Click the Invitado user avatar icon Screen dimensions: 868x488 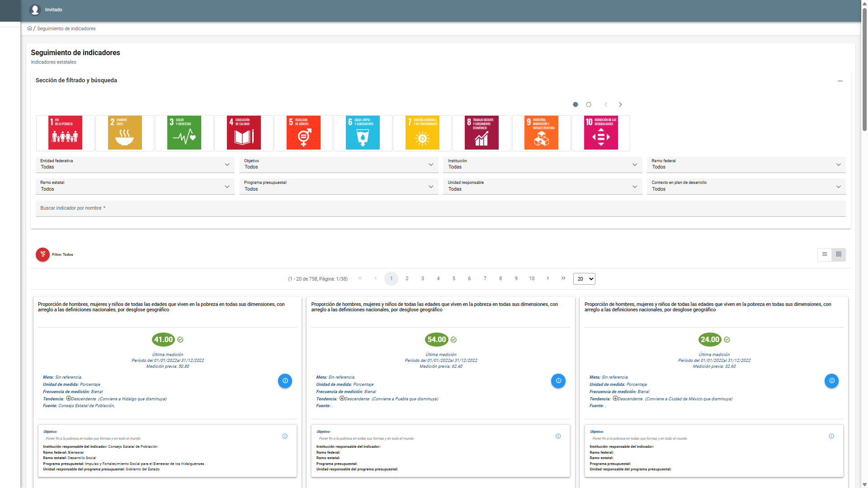(35, 9)
